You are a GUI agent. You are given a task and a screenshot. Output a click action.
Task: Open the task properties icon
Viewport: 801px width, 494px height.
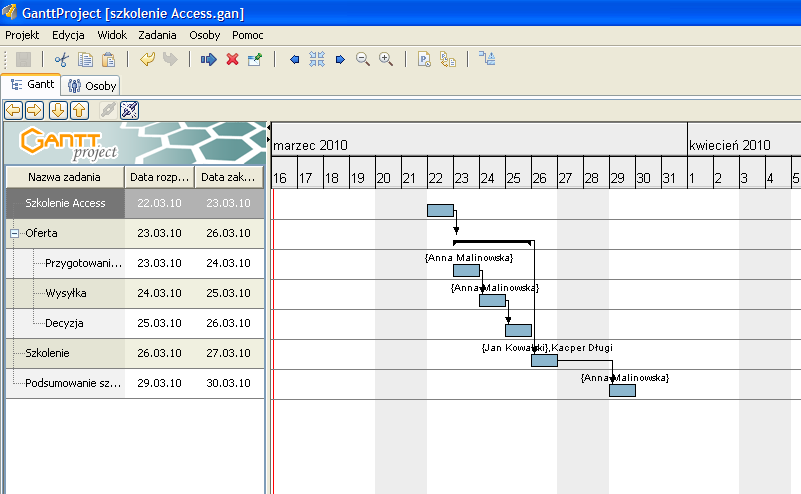click(x=254, y=59)
